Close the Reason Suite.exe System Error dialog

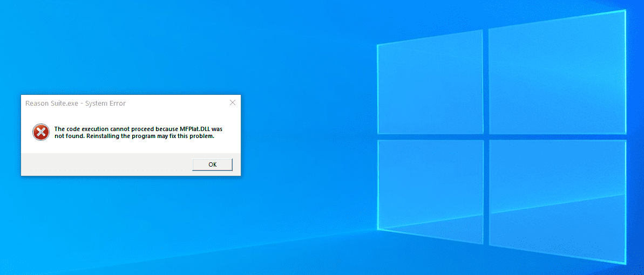[x=233, y=103]
